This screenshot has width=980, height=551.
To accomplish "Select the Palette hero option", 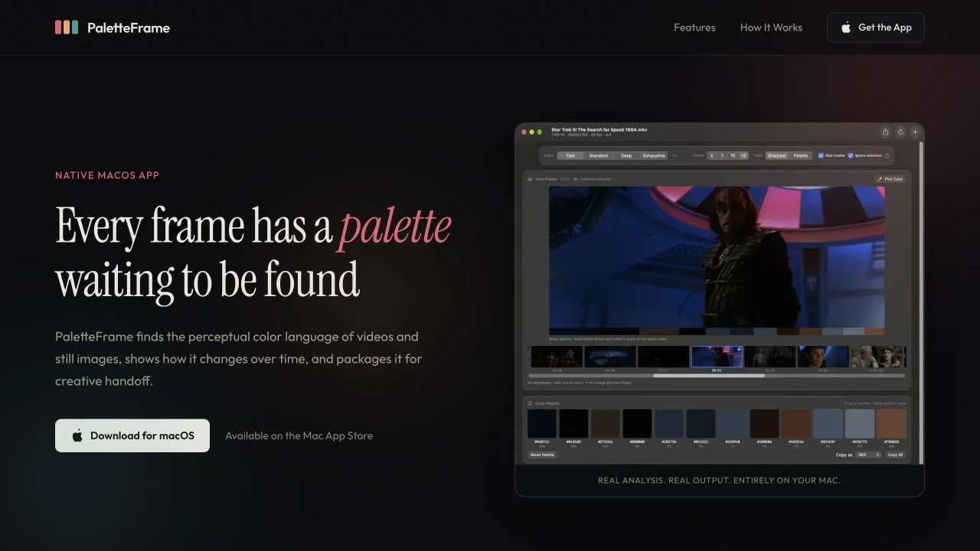I will [x=800, y=155].
